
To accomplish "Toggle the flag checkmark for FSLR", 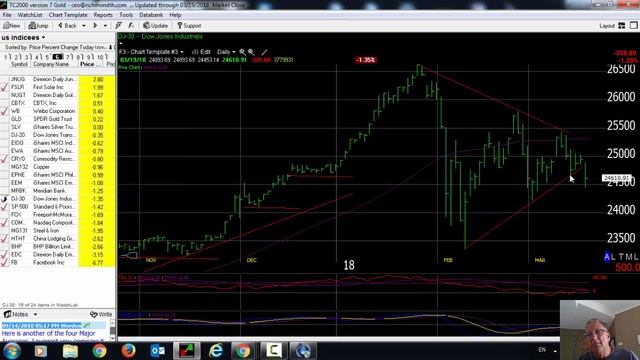I will coord(4,87).
